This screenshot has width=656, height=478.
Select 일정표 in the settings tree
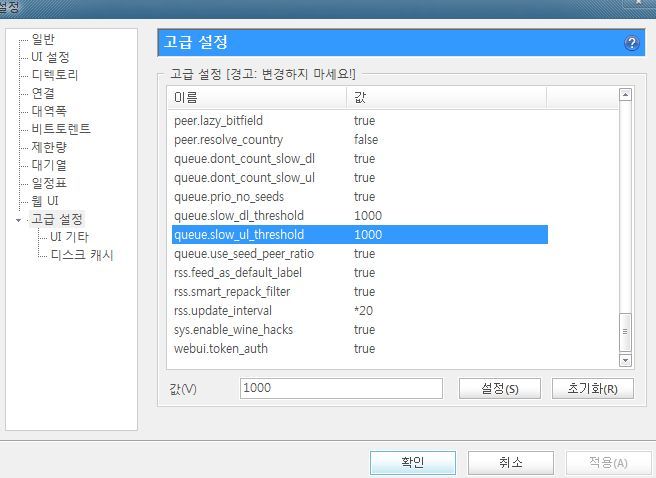click(49, 183)
